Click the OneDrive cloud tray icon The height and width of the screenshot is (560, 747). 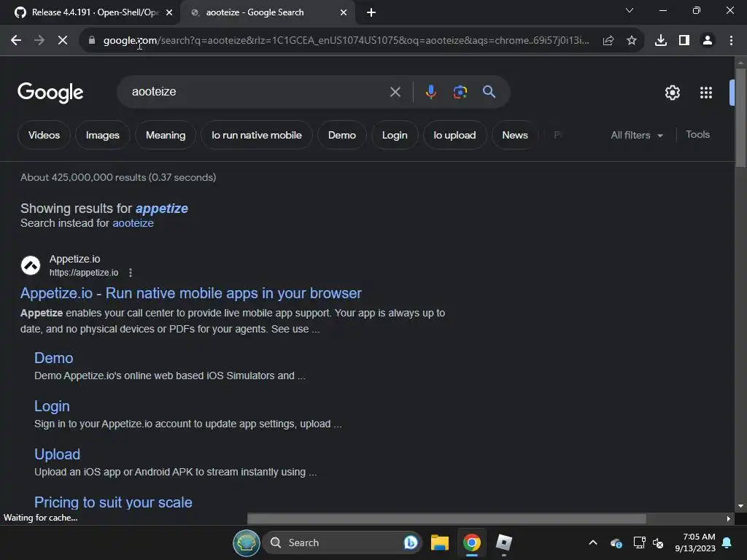(x=616, y=542)
